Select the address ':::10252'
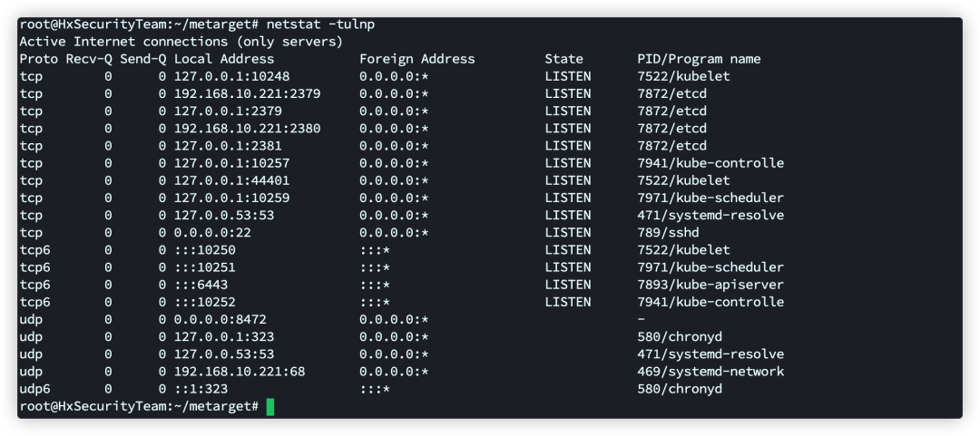This screenshot has width=980, height=436. 204,302
